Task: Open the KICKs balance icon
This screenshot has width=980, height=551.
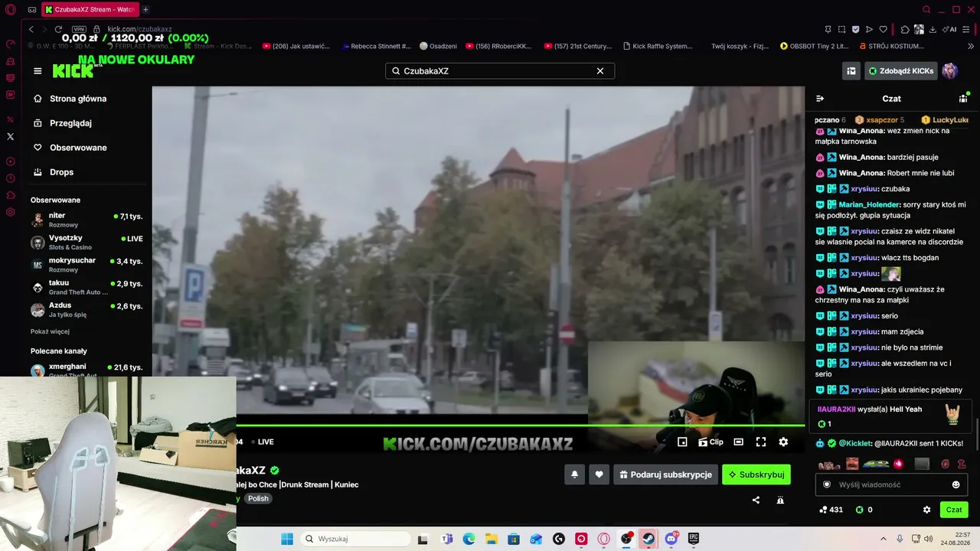Action: point(859,510)
